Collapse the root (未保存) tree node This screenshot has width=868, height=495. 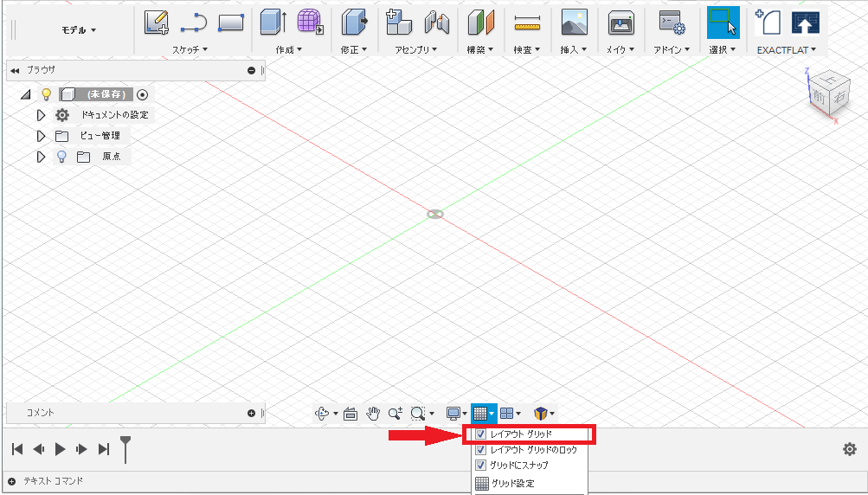[25, 94]
